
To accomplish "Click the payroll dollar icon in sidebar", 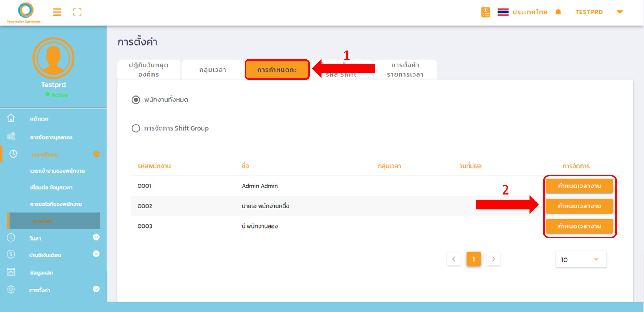I will pos(11,254).
